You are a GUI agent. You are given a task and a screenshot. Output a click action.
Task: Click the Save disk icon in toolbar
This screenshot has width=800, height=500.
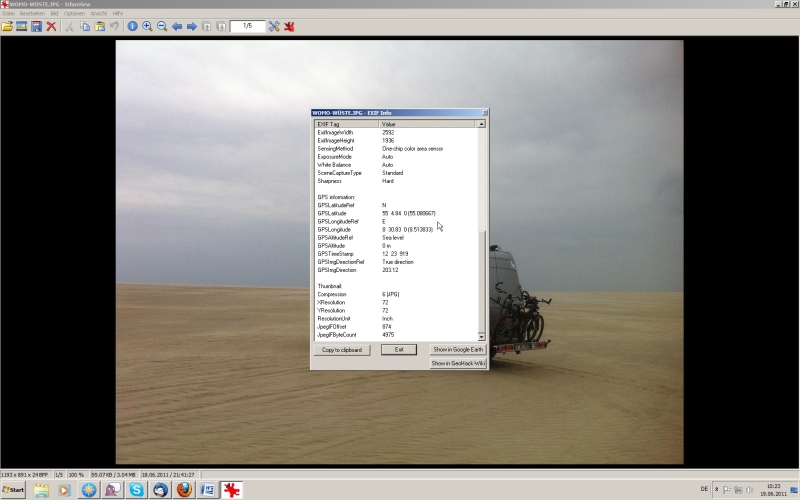point(36,26)
